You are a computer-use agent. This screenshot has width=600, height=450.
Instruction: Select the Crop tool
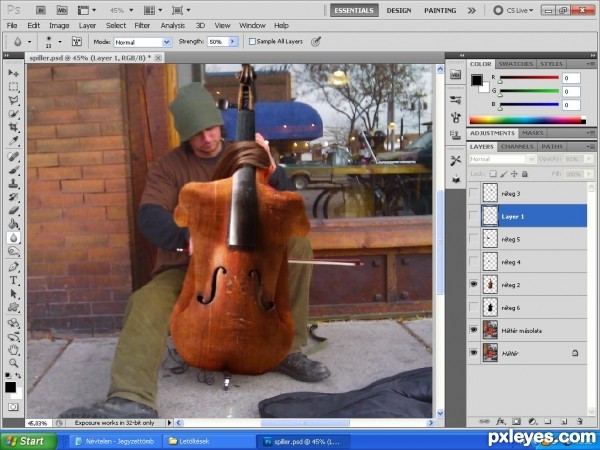coord(13,127)
